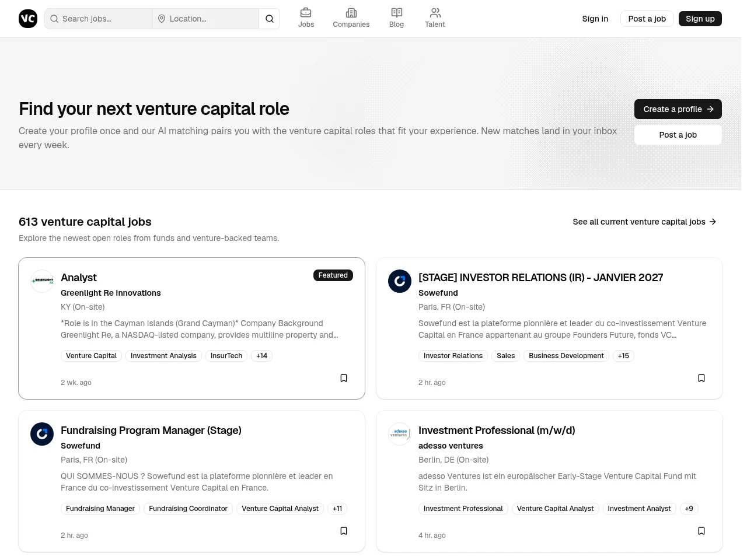This screenshot has height=560, width=747.
Task: Bookmark the Investor Relations stage job
Action: 701,378
